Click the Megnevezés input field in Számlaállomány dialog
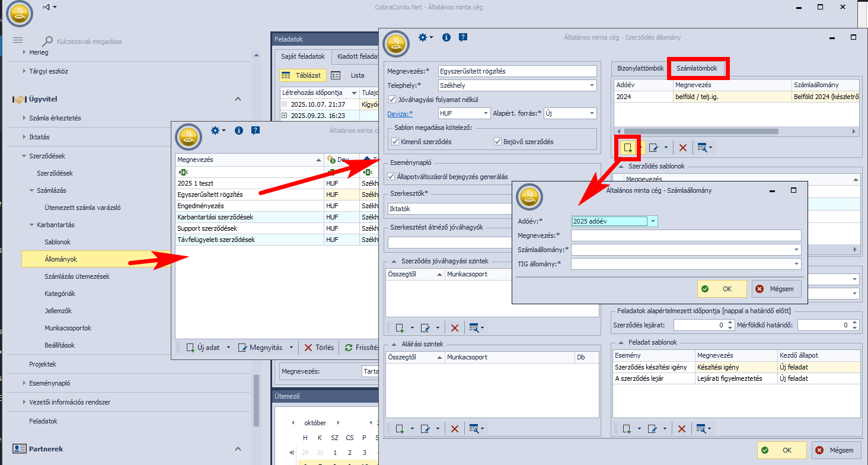 tap(685, 235)
